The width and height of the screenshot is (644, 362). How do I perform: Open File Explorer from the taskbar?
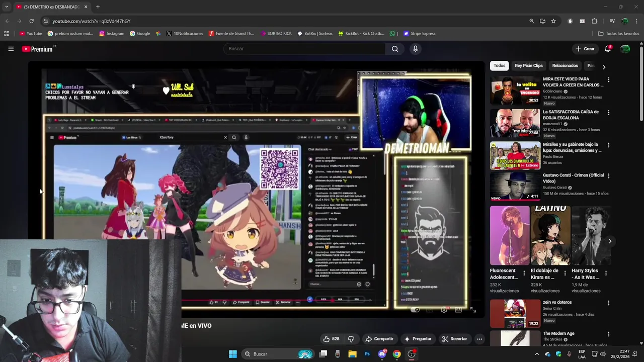click(x=352, y=354)
